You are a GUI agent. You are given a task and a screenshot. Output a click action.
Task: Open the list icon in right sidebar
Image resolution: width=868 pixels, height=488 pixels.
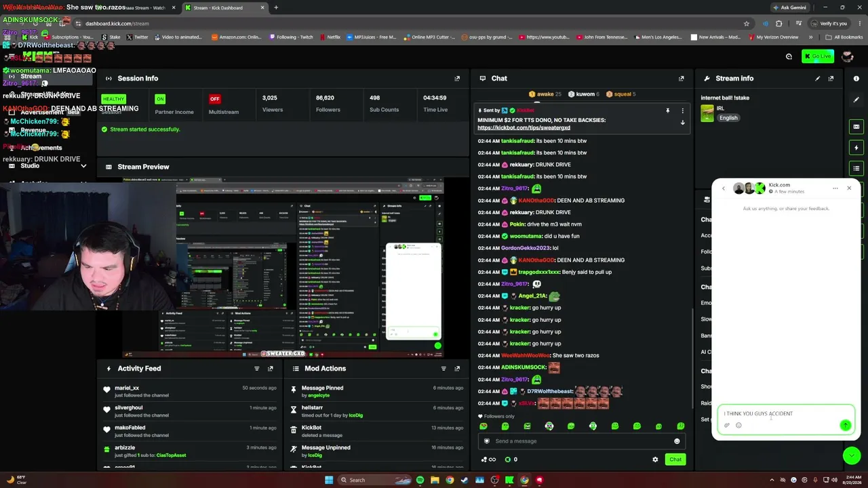(x=856, y=168)
